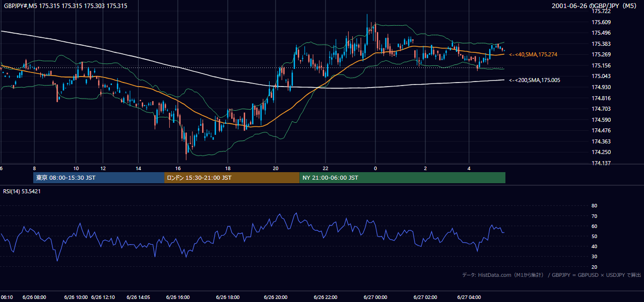Click hour label 0 above the NY session bar

pos(375,168)
